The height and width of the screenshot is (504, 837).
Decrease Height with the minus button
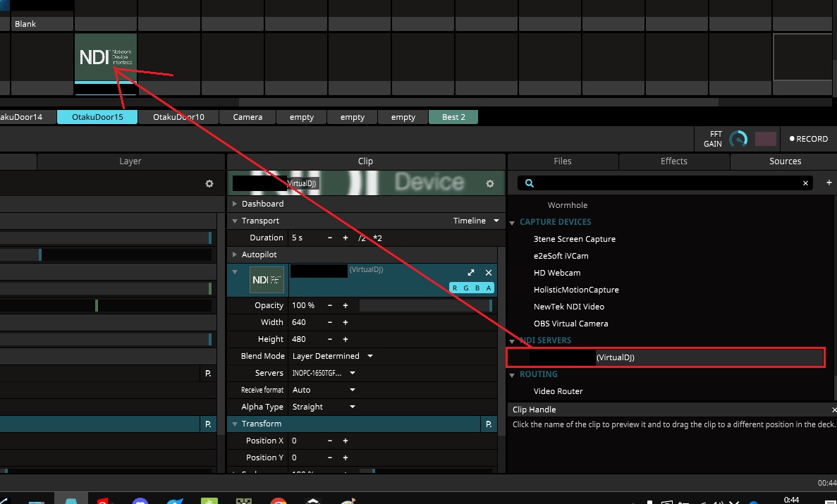tap(330, 339)
